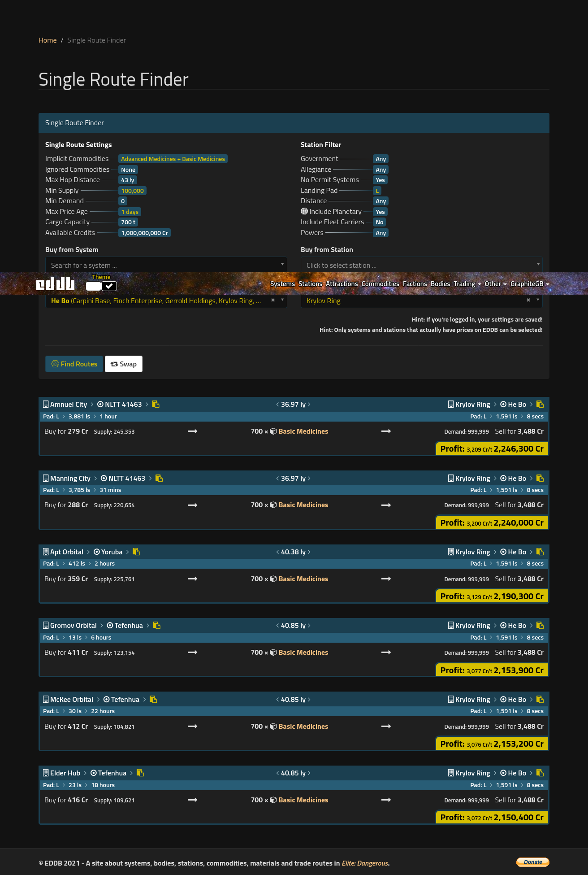
Task: Open Bodies menu item
Action: pos(440,284)
